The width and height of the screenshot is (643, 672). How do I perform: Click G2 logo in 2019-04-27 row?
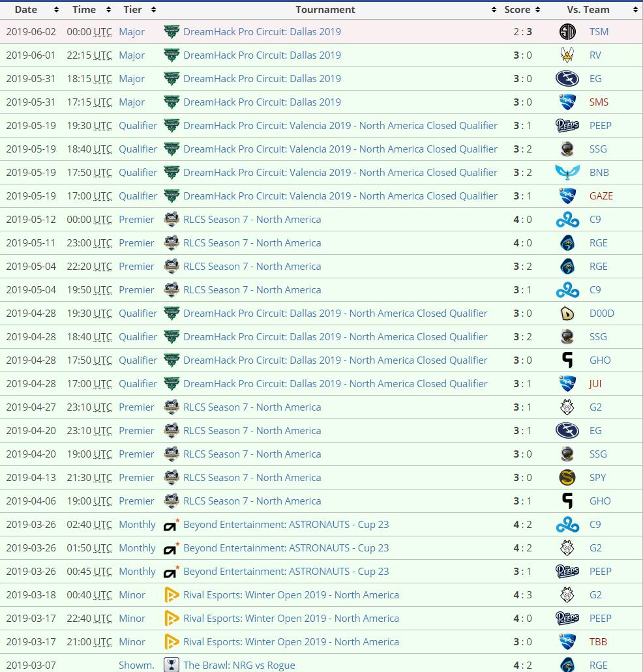point(567,407)
